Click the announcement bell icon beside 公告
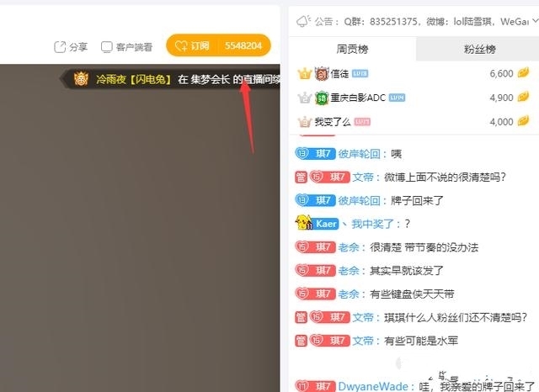The height and width of the screenshot is (392, 539). [303, 21]
